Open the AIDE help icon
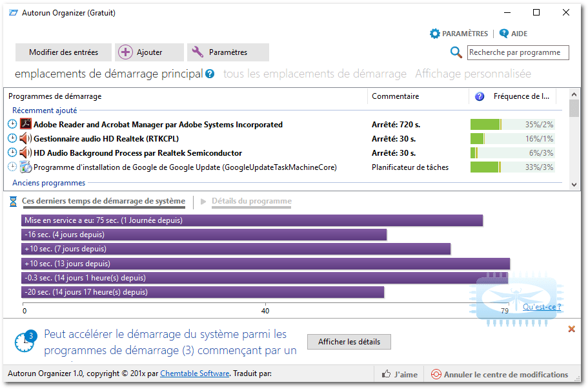 click(503, 34)
